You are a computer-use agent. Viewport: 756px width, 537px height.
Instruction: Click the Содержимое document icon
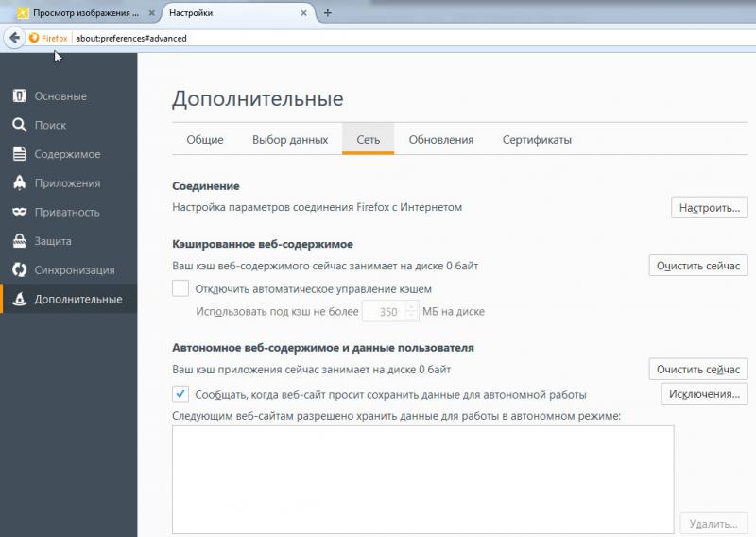click(19, 154)
